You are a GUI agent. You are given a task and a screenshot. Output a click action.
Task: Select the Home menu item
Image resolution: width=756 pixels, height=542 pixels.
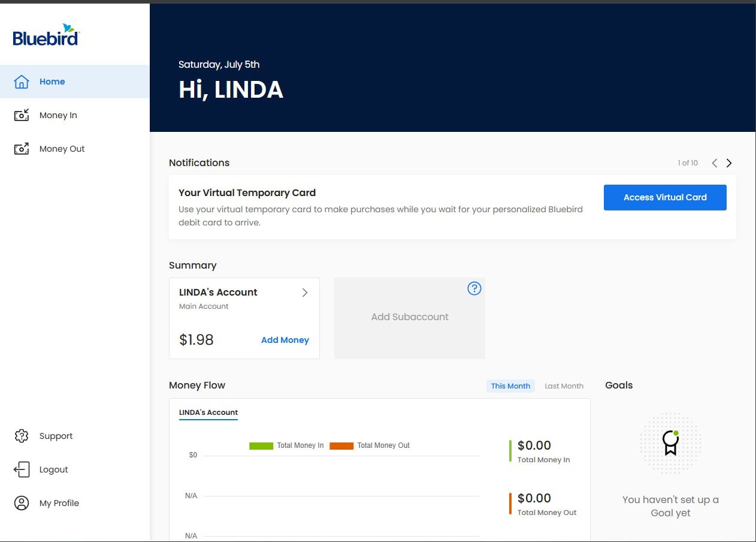[52, 81]
